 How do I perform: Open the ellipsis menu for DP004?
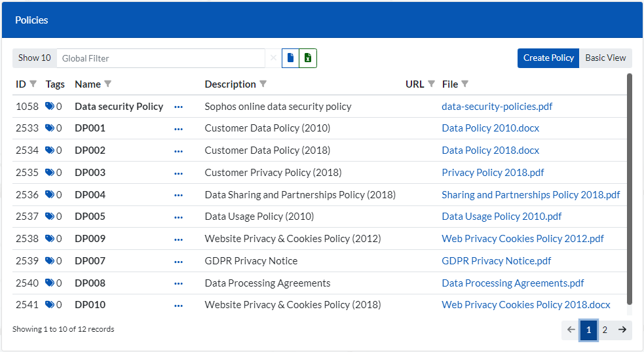[x=179, y=195]
